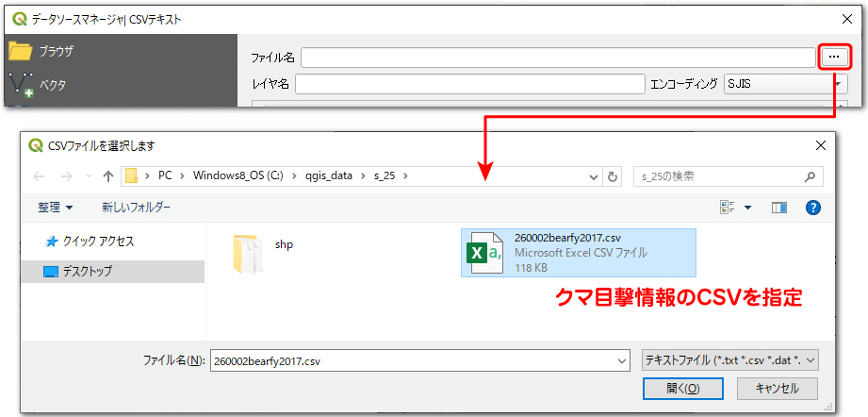Click the ファイル名(N) filename input
The width and height of the screenshot is (868, 417).
click(413, 361)
